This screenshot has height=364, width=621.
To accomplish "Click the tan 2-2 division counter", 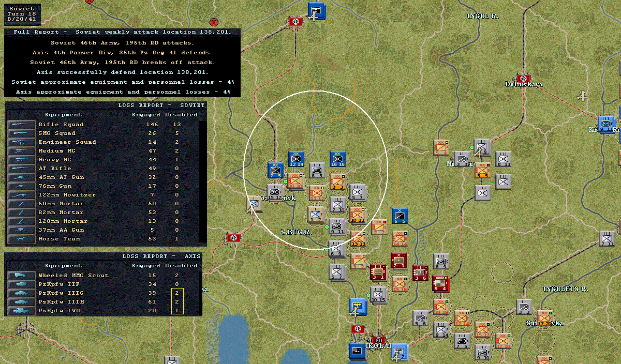I will pyautogui.click(x=379, y=226).
